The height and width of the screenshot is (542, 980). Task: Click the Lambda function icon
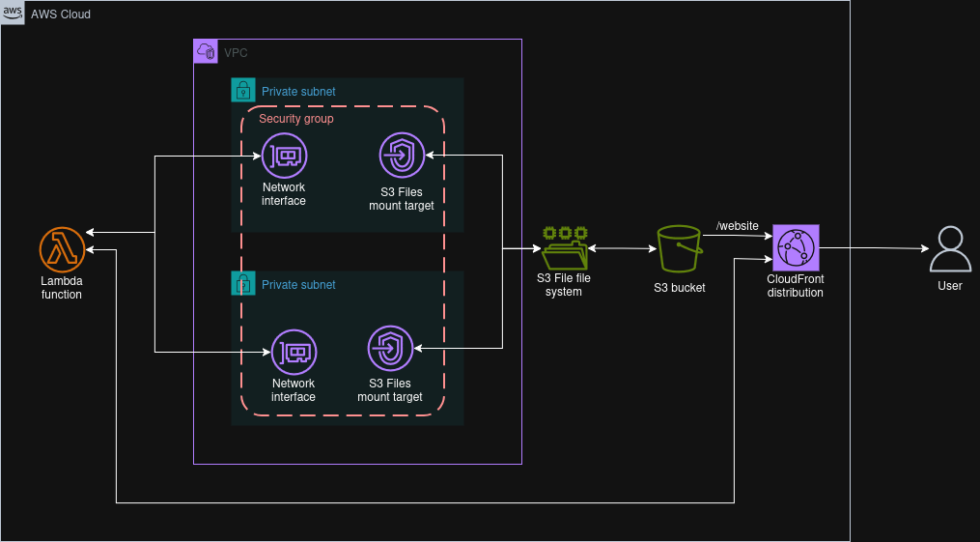62,250
